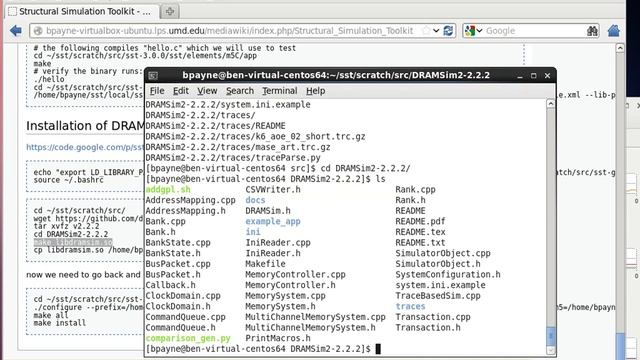Click the 'Installation of DRAM' heading
640x360 pixels.
click(85, 126)
